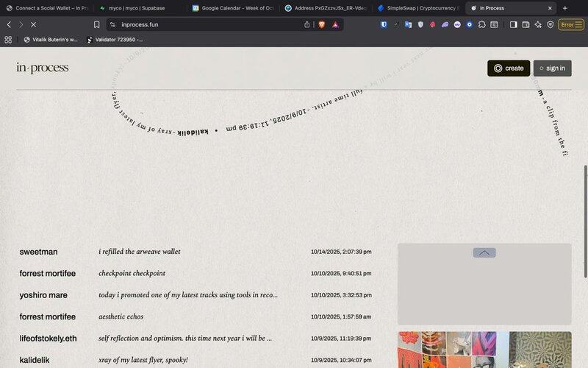Click the create button
Screen dimensions: 588x368
coord(509,68)
